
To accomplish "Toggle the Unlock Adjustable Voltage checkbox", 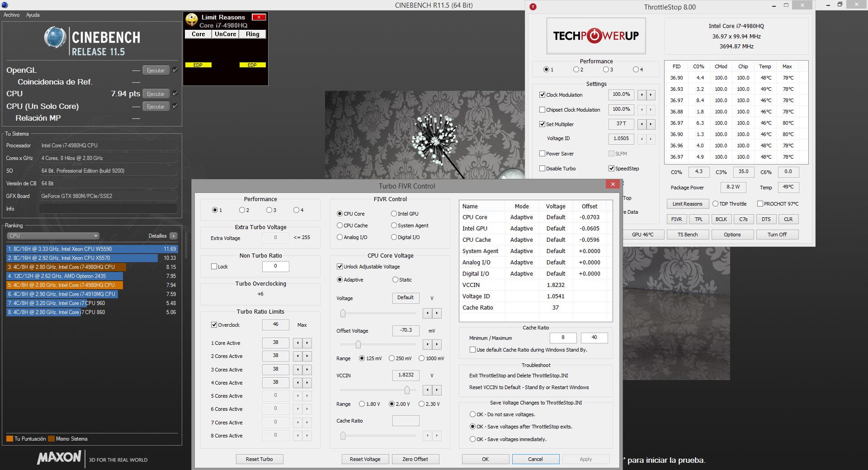I will coord(340,267).
